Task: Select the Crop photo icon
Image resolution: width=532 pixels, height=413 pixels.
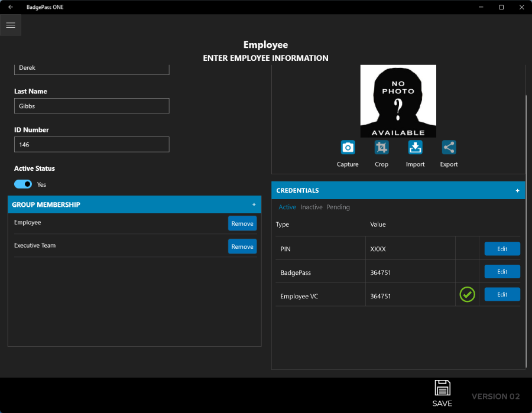Action: pyautogui.click(x=381, y=148)
